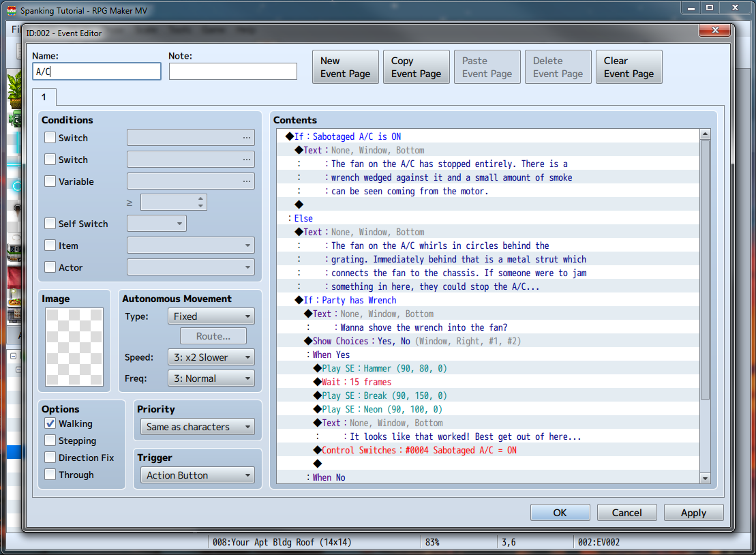
Task: Tick the Self Switch condition checkbox
Action: coord(50,223)
